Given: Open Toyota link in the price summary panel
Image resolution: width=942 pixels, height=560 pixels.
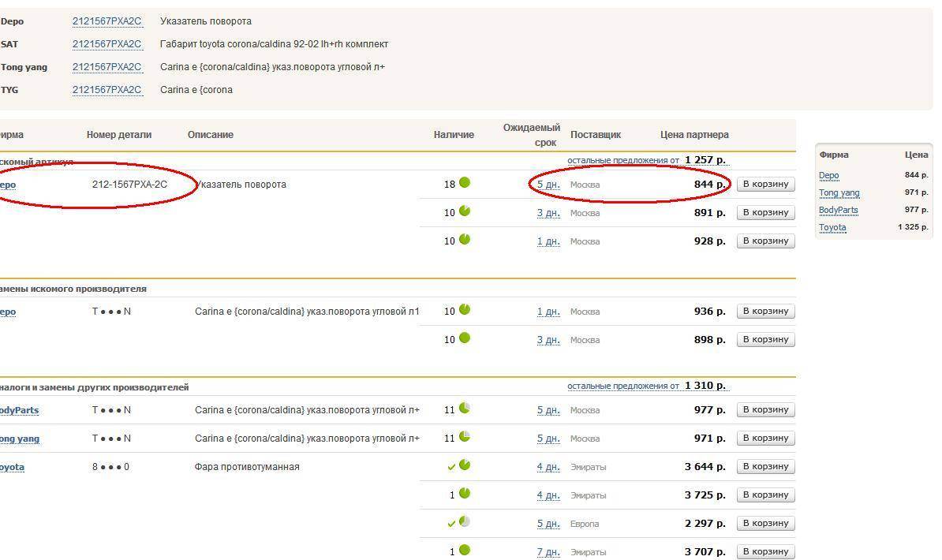Looking at the screenshot, I should pos(832,227).
